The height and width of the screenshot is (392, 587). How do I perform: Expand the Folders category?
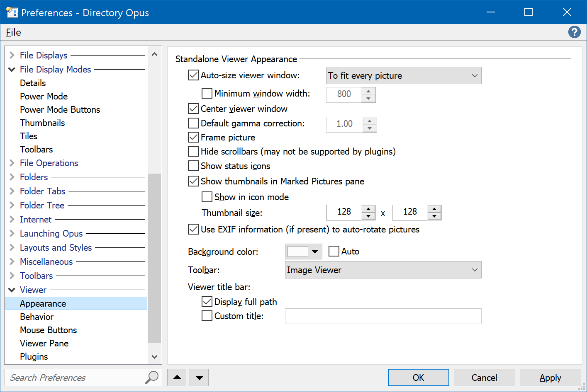point(12,177)
